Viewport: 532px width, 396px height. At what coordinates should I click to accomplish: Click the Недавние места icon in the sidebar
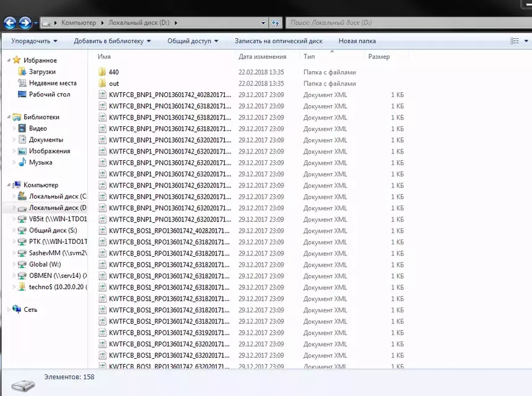pyautogui.click(x=22, y=83)
